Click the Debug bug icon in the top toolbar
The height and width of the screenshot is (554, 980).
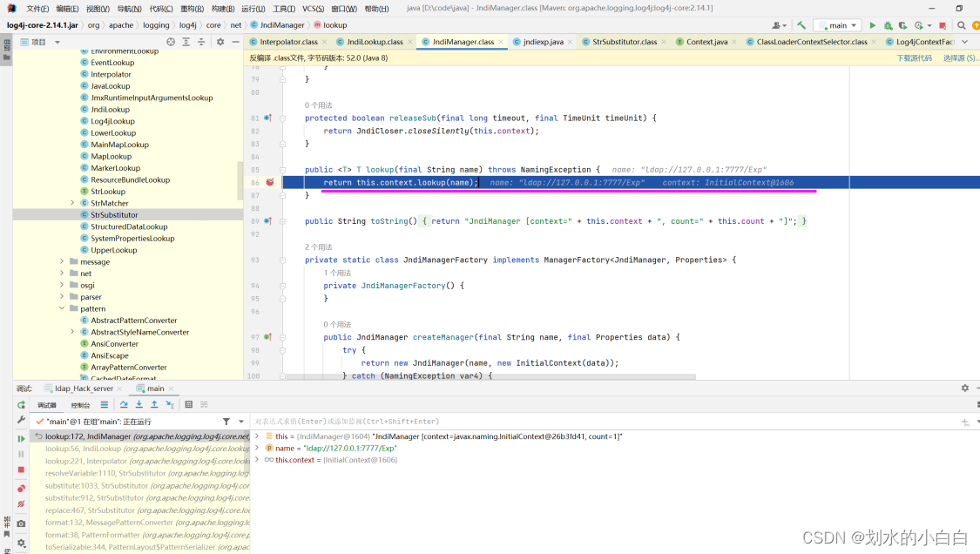(888, 25)
